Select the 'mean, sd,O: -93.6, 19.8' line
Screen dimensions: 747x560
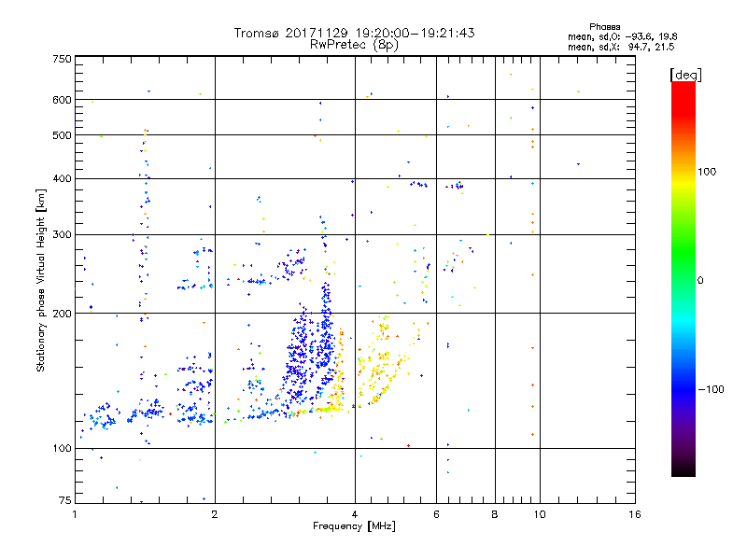622,36
